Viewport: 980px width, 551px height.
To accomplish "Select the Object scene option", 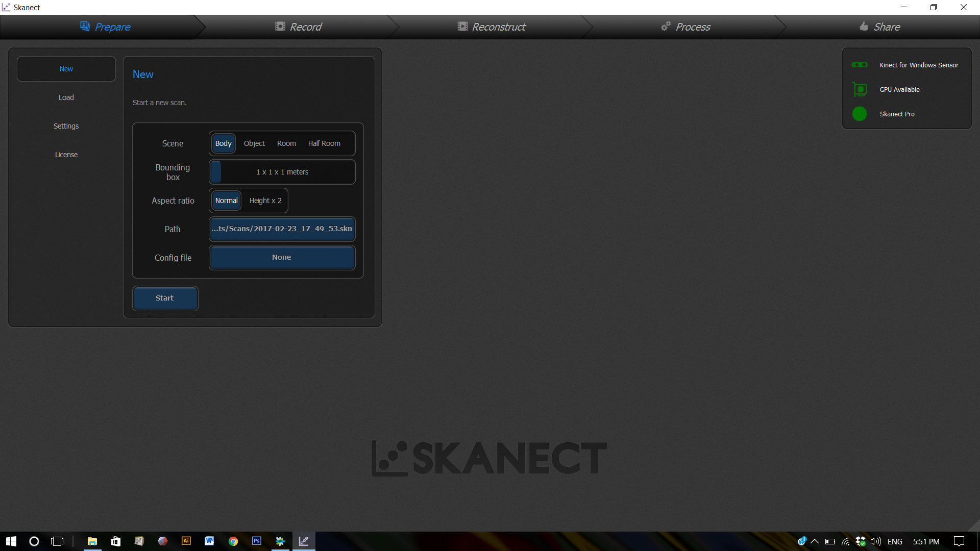I will pos(254,143).
